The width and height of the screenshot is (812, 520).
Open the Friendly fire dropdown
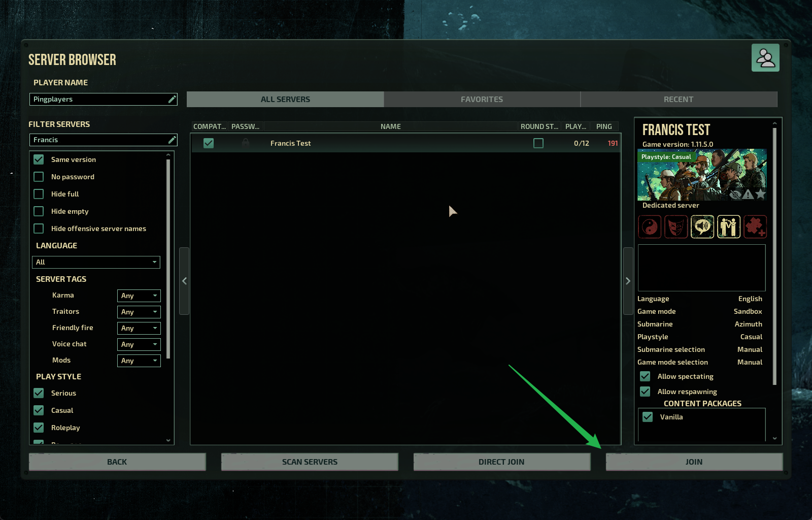coord(139,328)
